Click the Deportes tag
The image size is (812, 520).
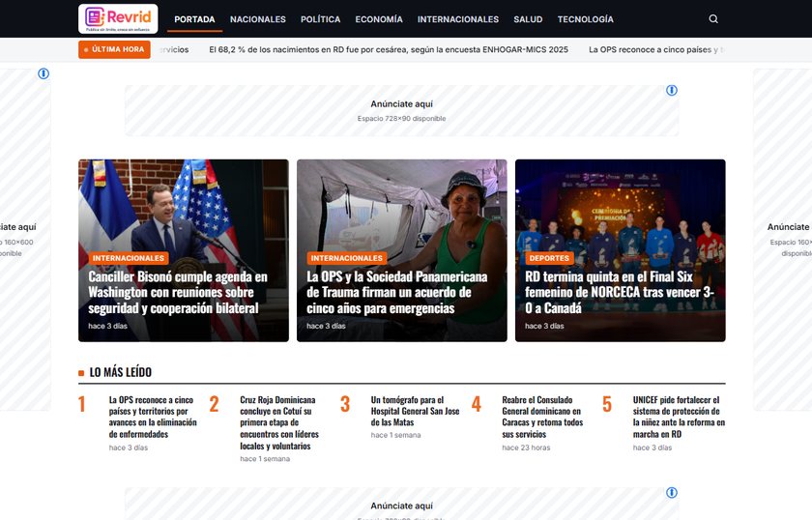pyautogui.click(x=549, y=258)
